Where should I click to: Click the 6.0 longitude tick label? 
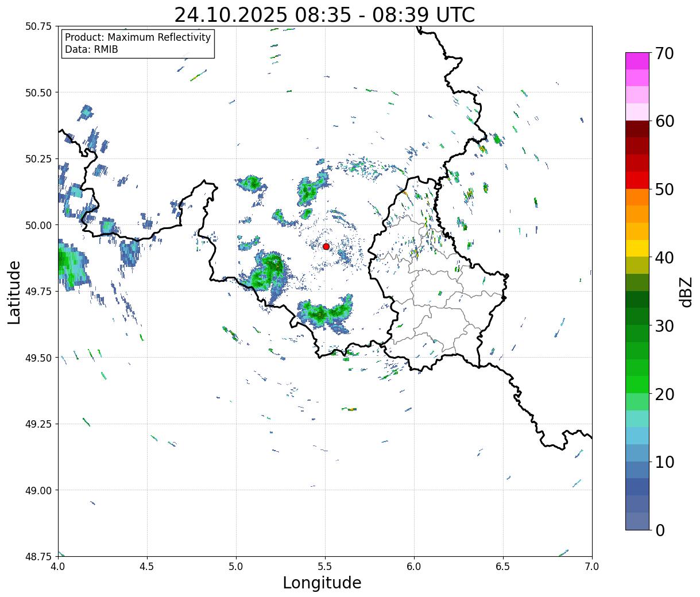click(x=414, y=566)
